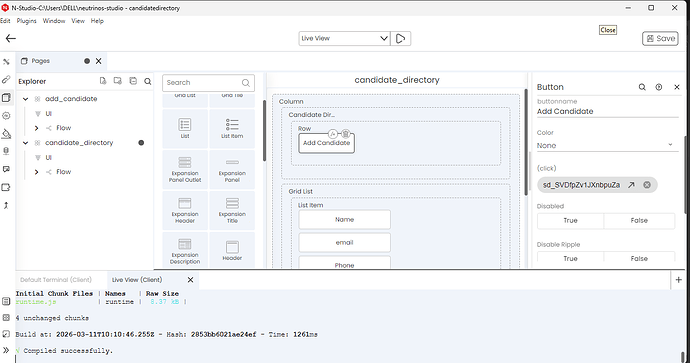The height and width of the screenshot is (363, 690).
Task: Click the upward merge arrow icon in sidebar
Action: click(x=6, y=205)
